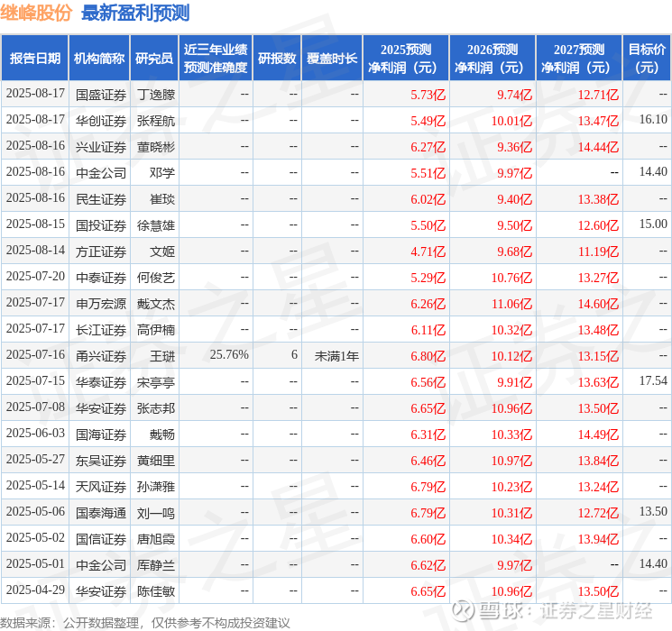Click the 14.49亿 forecast value
The width and height of the screenshot is (672, 631).
coord(598,434)
